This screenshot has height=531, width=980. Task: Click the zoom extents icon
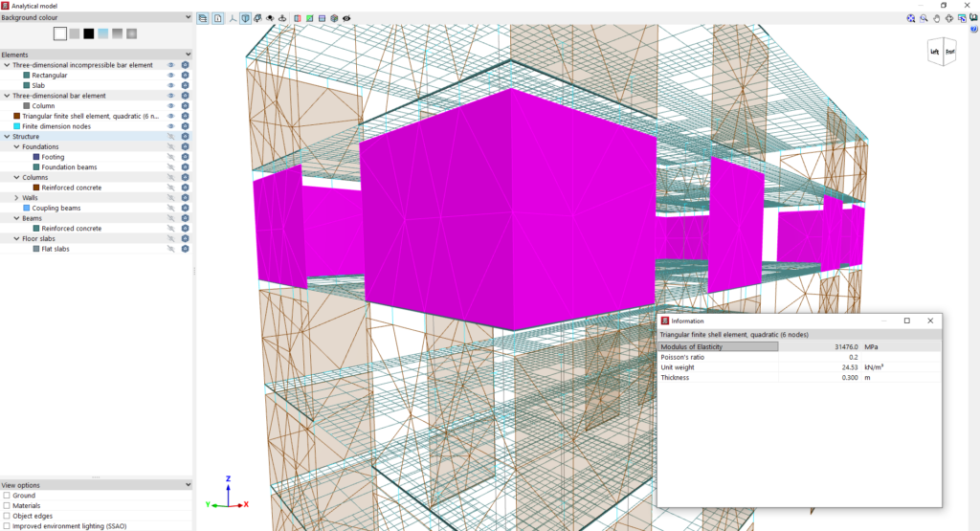911,18
